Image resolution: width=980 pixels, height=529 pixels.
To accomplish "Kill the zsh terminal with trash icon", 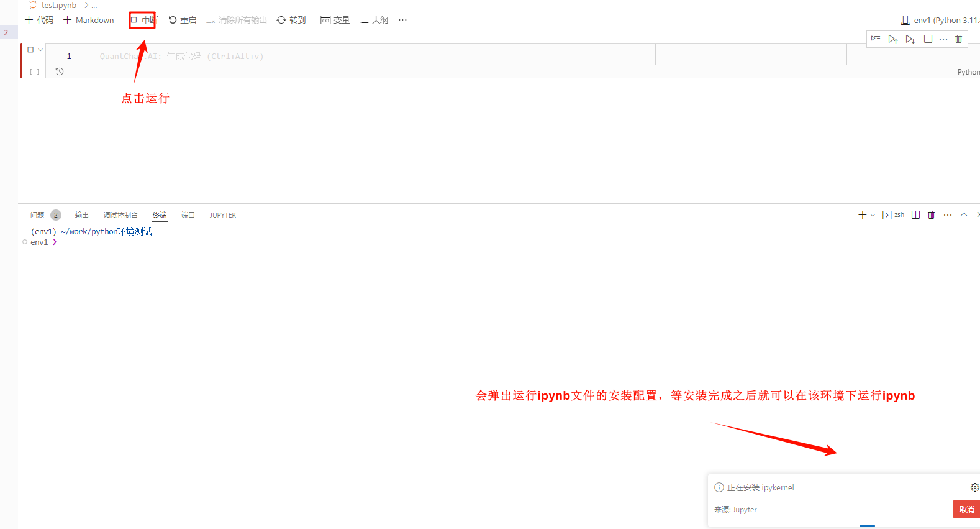I will 931,215.
